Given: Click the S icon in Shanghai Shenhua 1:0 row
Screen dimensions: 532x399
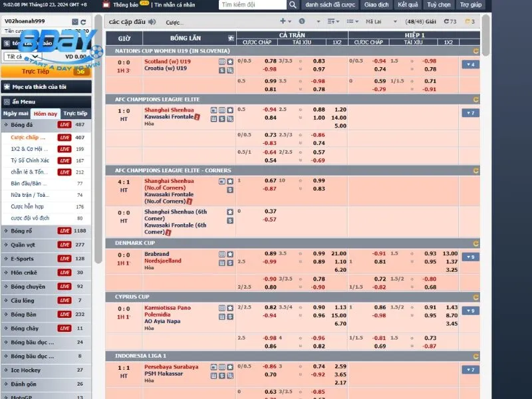Looking at the screenshot, I should (x=222, y=119).
